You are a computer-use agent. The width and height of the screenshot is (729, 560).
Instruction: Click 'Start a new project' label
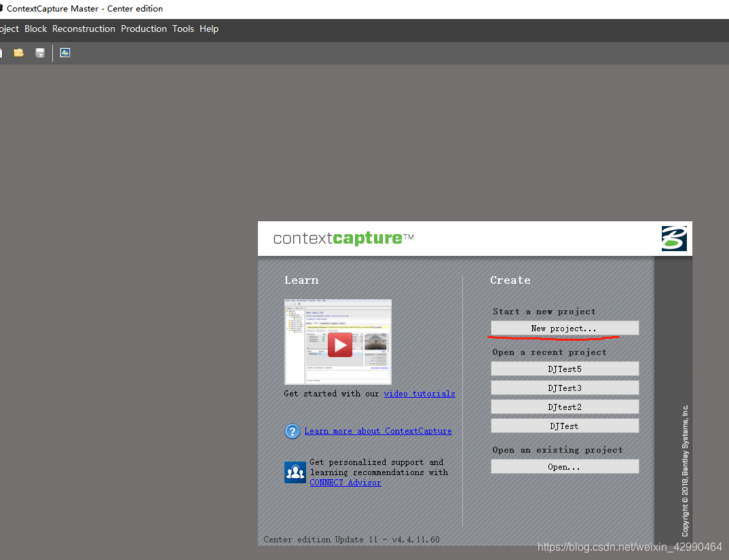point(544,312)
